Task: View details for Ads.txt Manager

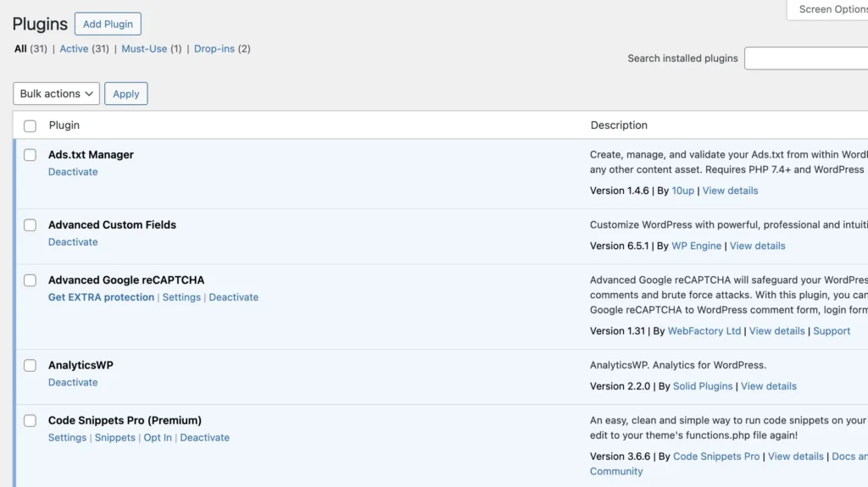Action: point(730,191)
